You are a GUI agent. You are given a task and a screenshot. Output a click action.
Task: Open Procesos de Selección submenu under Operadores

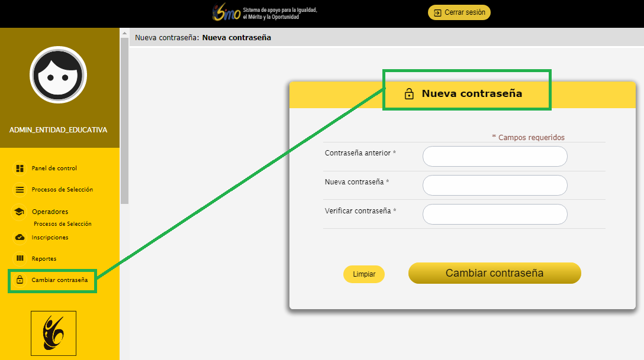[x=63, y=224]
